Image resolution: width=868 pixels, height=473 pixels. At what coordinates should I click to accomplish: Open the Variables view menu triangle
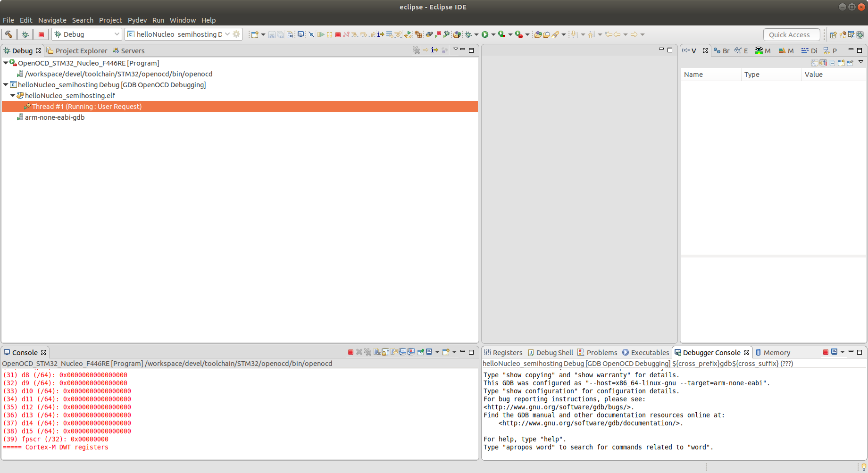(x=861, y=62)
